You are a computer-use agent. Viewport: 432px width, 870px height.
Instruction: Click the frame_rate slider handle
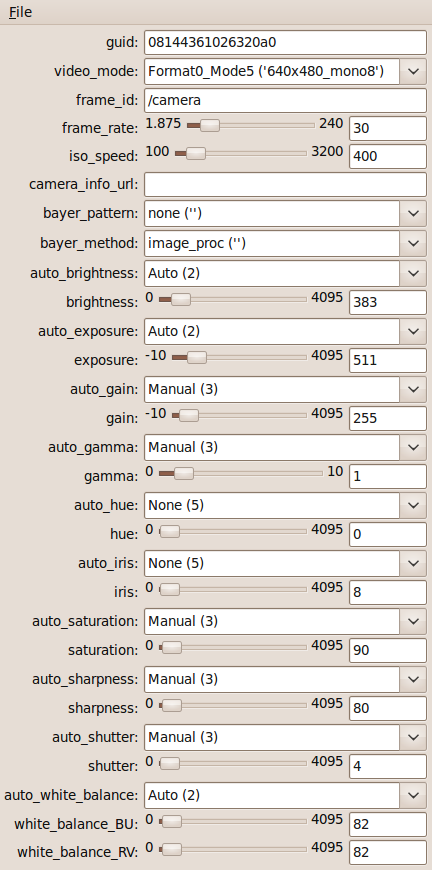[x=210, y=125]
